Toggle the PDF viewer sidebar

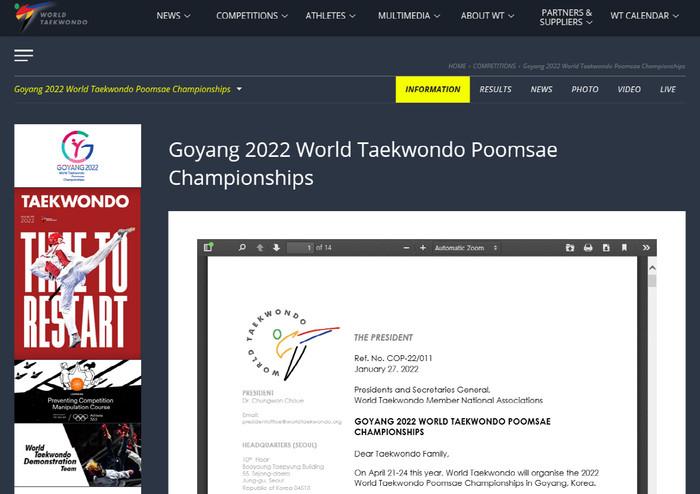208,247
